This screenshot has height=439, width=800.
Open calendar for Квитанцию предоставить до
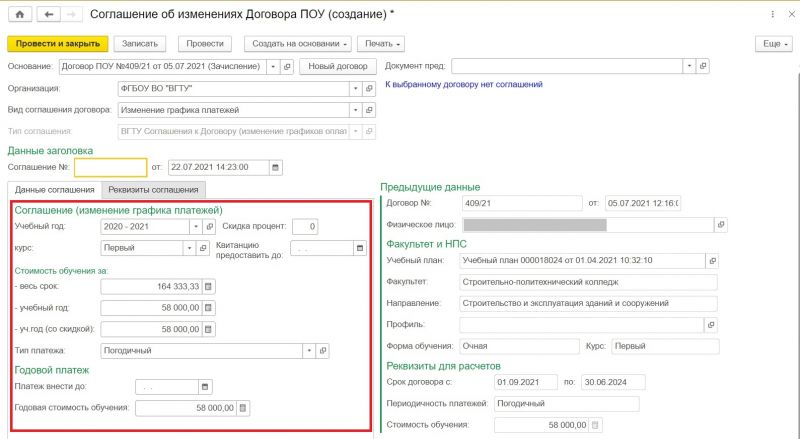360,249
